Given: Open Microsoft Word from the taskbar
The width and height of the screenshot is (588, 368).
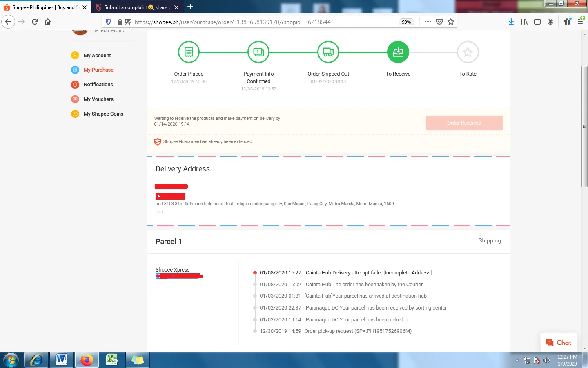Looking at the screenshot, I should [x=61, y=360].
